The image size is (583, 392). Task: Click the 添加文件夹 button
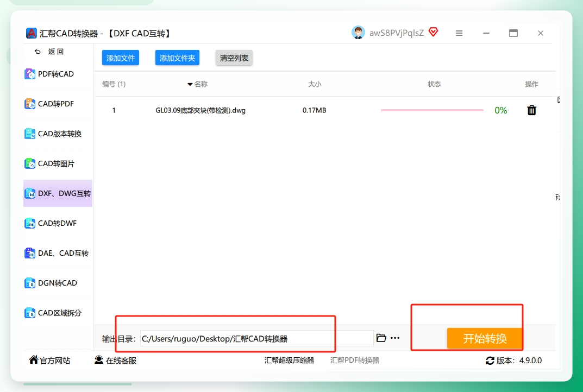177,58
